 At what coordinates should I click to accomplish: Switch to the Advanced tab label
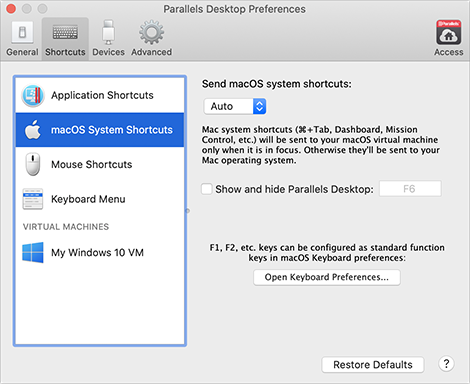[x=152, y=52]
